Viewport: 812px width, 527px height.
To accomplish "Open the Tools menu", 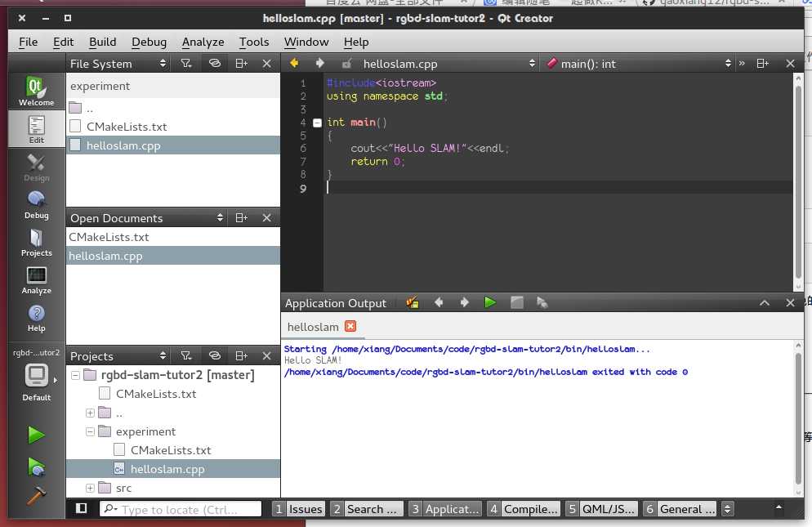I will point(254,42).
